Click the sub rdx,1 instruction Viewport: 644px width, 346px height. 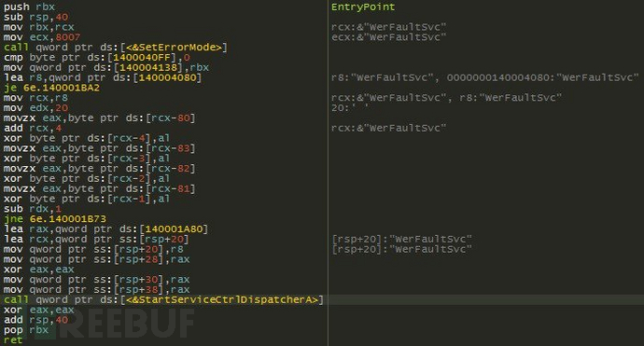click(x=33, y=209)
